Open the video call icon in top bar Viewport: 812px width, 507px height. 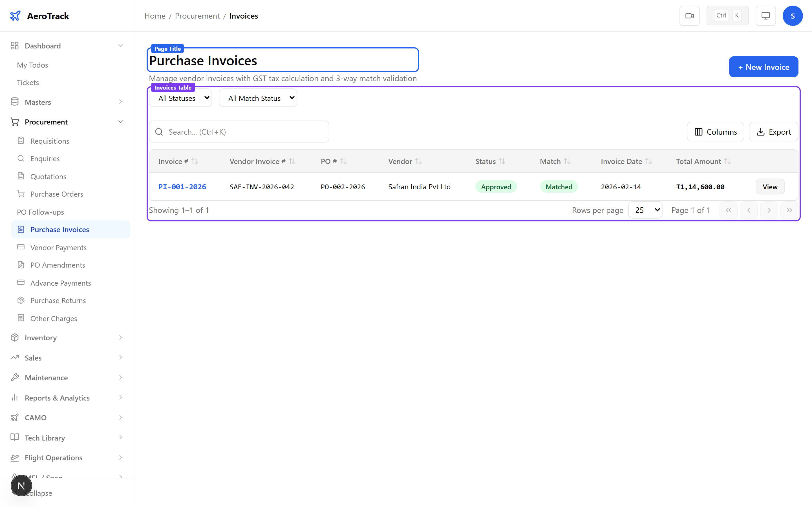tap(690, 15)
